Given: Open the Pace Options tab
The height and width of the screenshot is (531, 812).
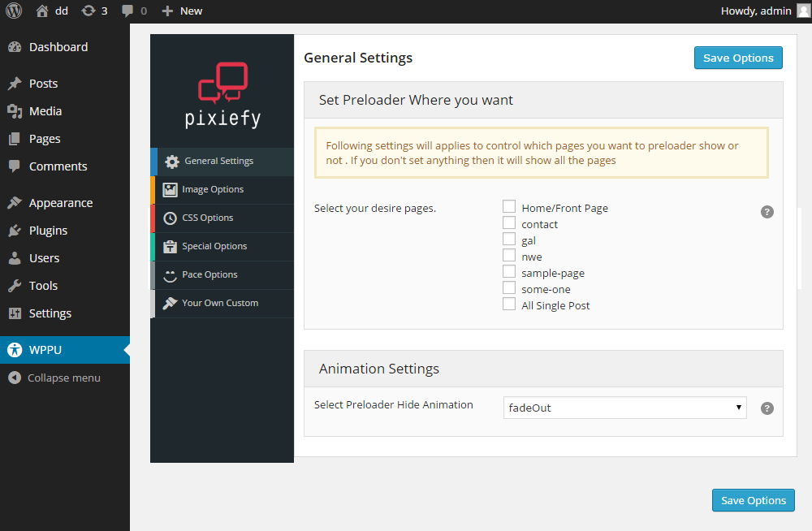Looking at the screenshot, I should click(209, 274).
